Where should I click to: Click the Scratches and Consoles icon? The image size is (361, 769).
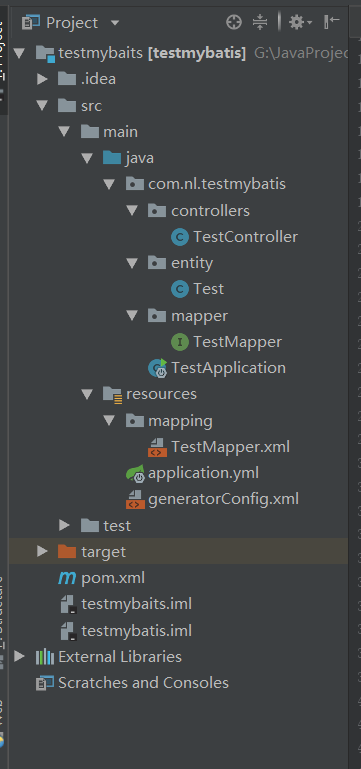pos(45,683)
